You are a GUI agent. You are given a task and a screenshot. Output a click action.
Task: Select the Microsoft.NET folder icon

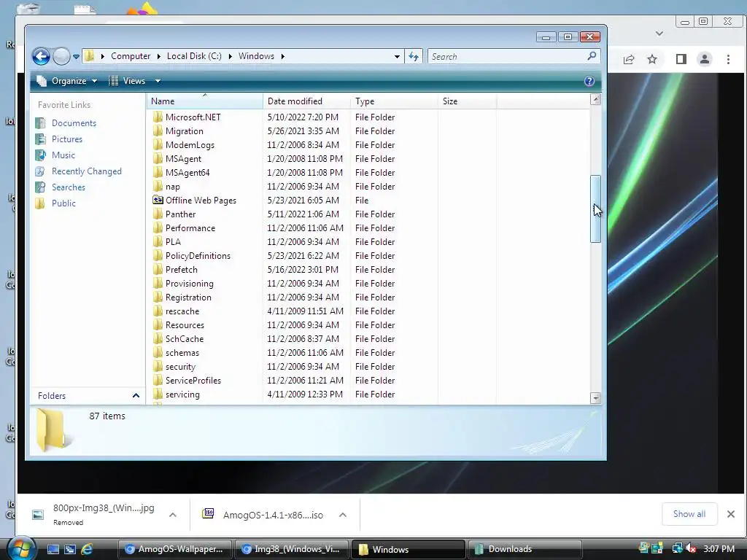click(x=158, y=117)
